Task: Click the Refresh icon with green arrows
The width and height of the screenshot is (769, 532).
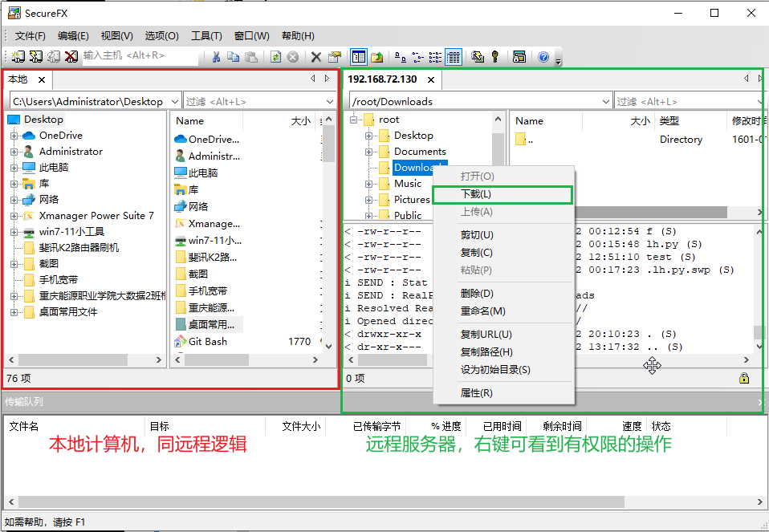Action: tap(275, 57)
